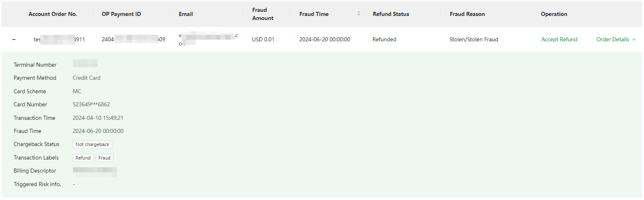This screenshot has height=200, width=644.
Task: Click the Order Details chevron arrow
Action: [634, 40]
